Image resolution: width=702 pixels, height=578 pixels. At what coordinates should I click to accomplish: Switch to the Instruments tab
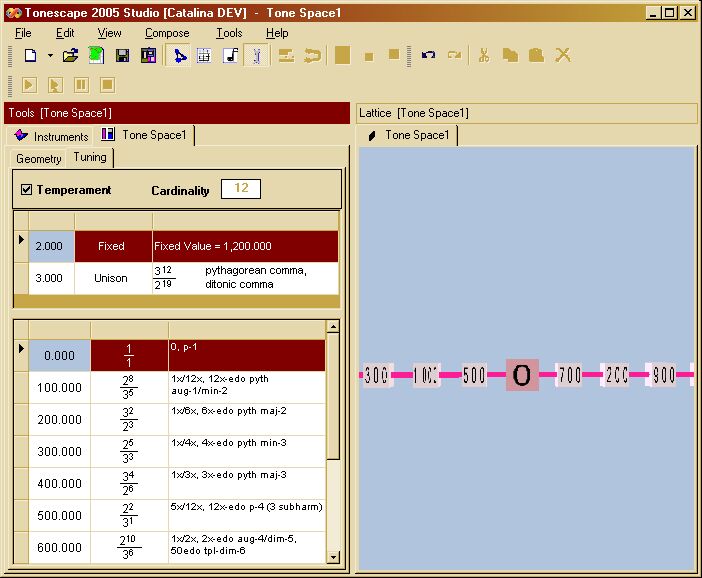tap(51, 136)
